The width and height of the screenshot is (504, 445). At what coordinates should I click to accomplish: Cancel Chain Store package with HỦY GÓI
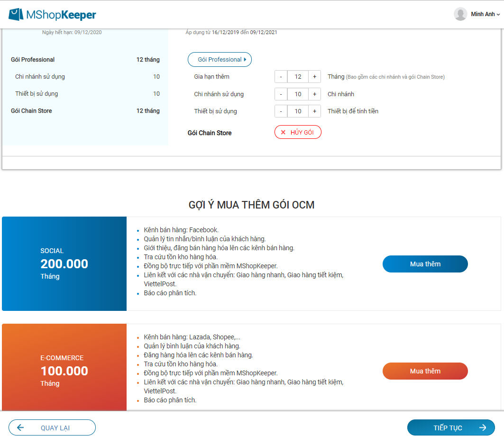(298, 132)
